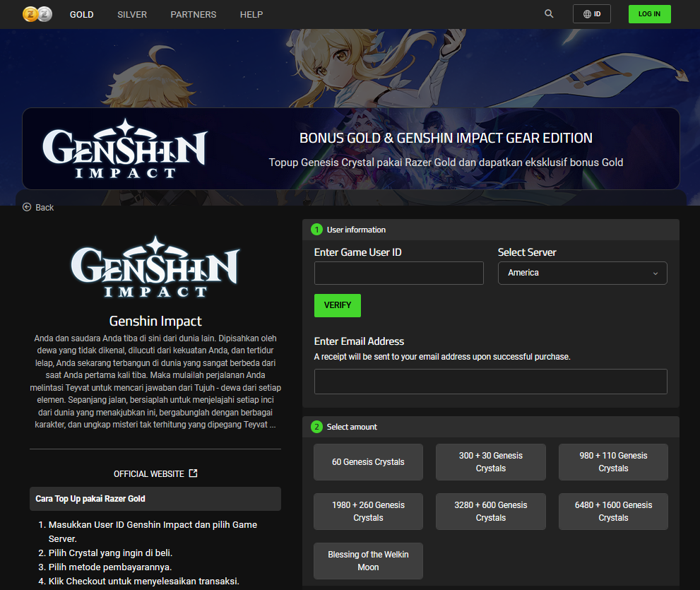Image resolution: width=700 pixels, height=590 pixels.
Task: Open the PARTNERS menu
Action: tap(194, 14)
